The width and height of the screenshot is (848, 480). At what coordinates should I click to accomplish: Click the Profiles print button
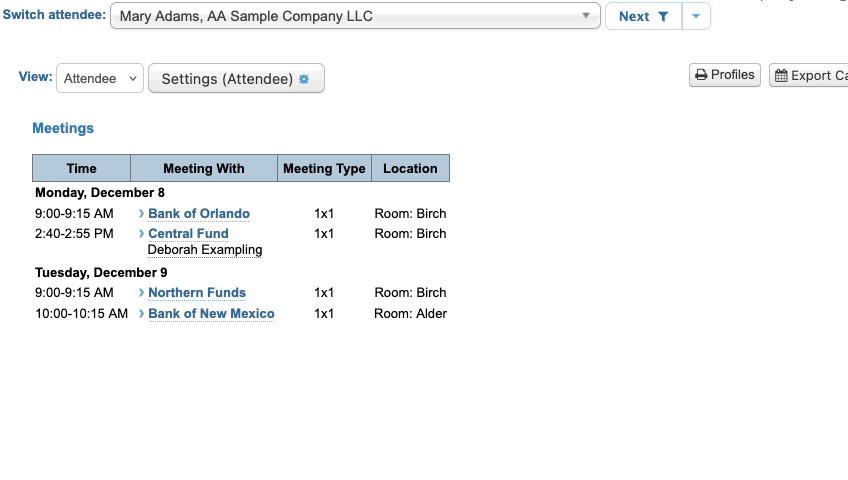point(725,75)
